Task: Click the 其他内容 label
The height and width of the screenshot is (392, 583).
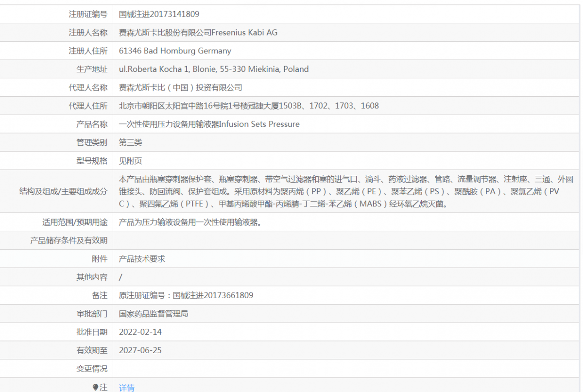Action: coord(92,277)
